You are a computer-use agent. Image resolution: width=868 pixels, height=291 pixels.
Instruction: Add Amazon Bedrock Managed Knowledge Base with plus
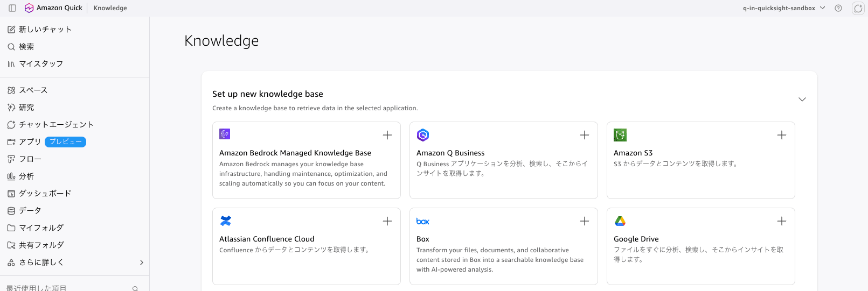[x=387, y=135]
